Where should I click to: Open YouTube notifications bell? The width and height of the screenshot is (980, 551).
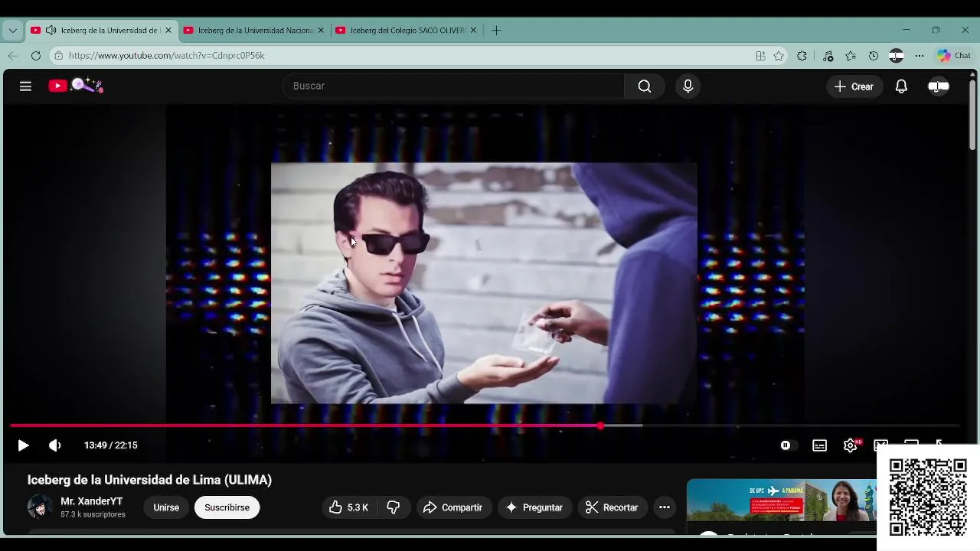click(901, 86)
